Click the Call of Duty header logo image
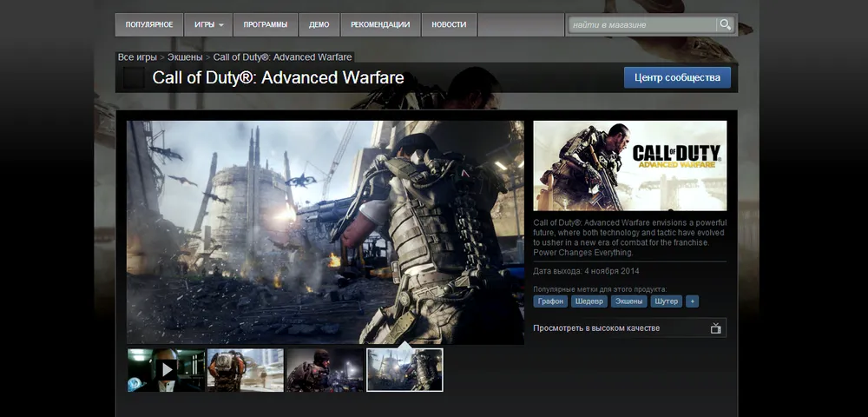Viewport: 868px width, 417px height. coord(629,166)
